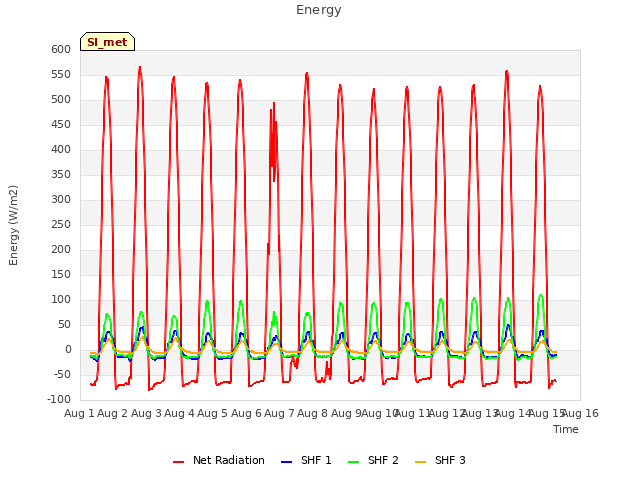Click the Aug 8 x-axis tick label
Image resolution: width=640 pixels, height=480 pixels.
[x=312, y=413]
